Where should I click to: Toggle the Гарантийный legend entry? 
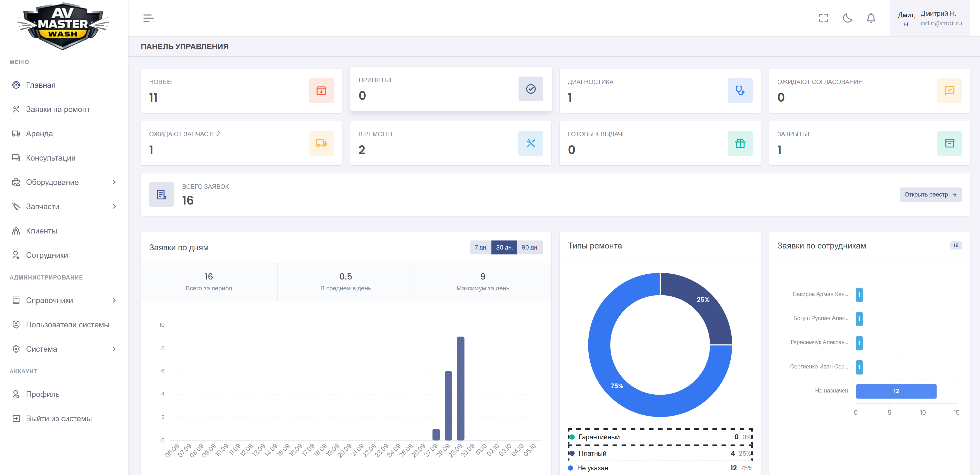pos(660,437)
